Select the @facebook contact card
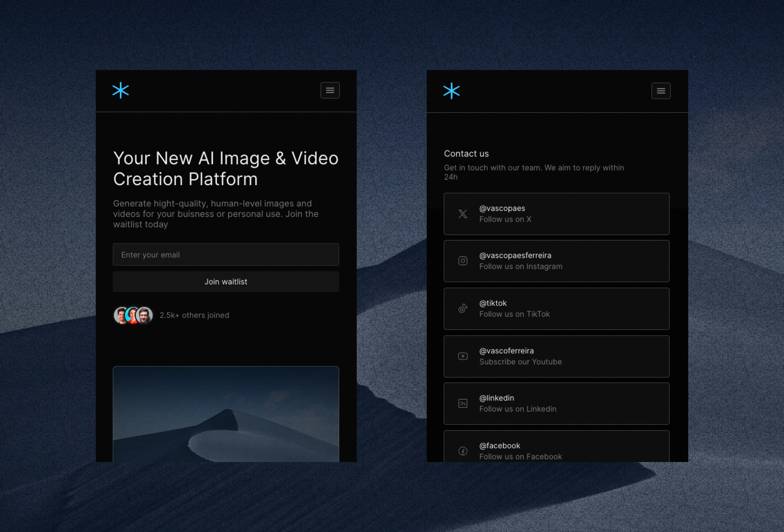The height and width of the screenshot is (532, 784). pyautogui.click(x=556, y=449)
